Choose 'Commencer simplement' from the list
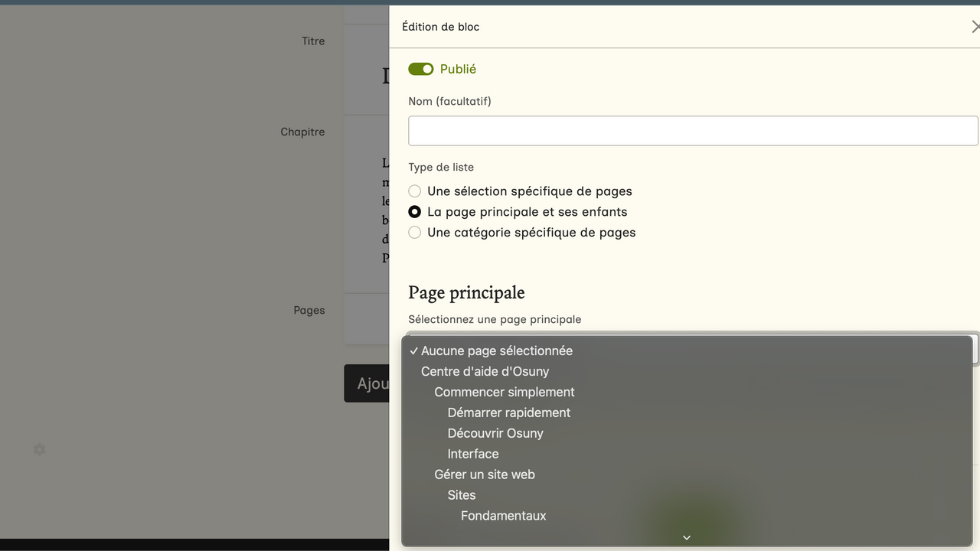 pyautogui.click(x=504, y=392)
